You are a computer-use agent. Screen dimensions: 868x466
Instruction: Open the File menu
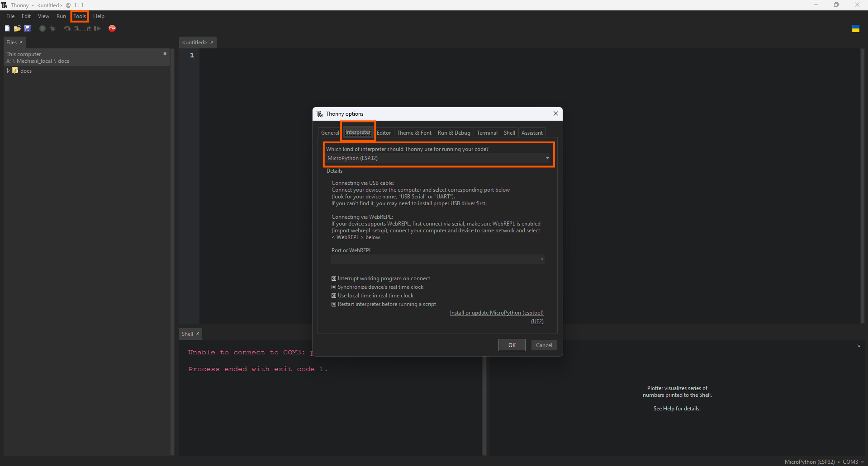click(10, 16)
